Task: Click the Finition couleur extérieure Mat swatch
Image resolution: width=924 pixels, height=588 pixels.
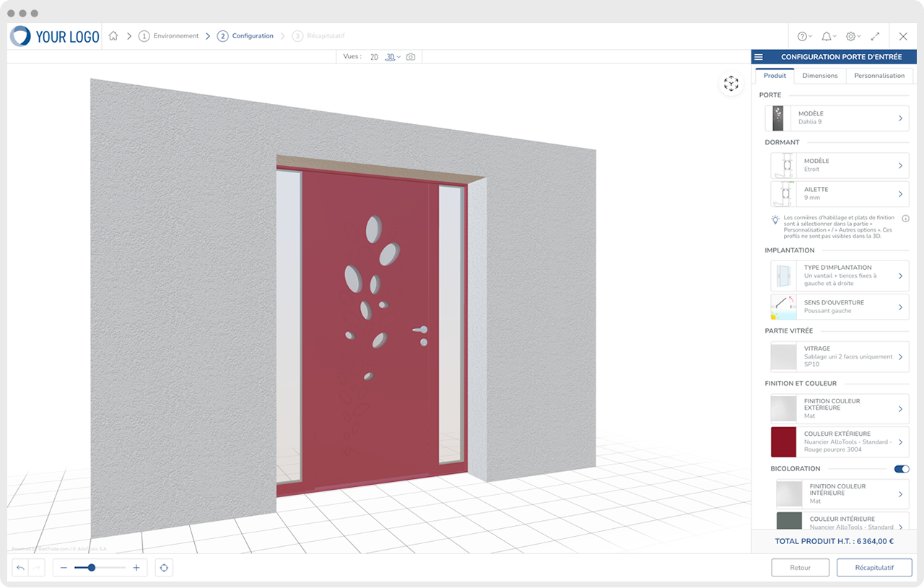Action: [x=783, y=408]
